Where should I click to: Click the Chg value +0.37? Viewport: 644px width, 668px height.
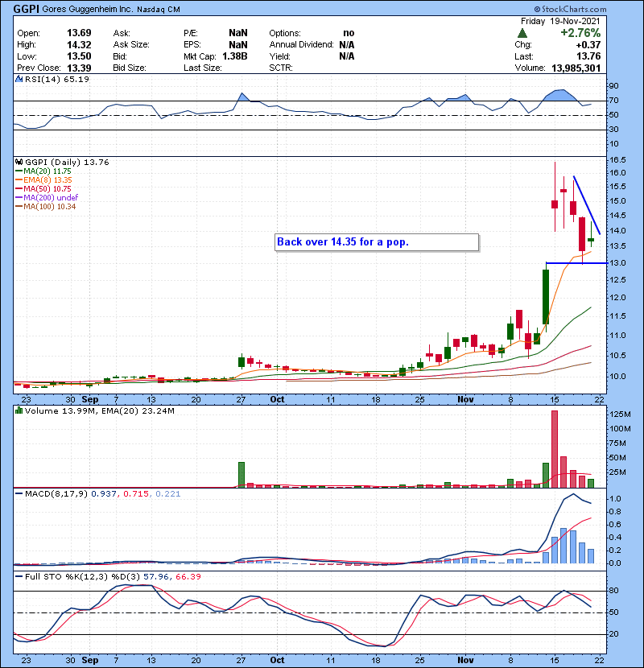[588, 45]
